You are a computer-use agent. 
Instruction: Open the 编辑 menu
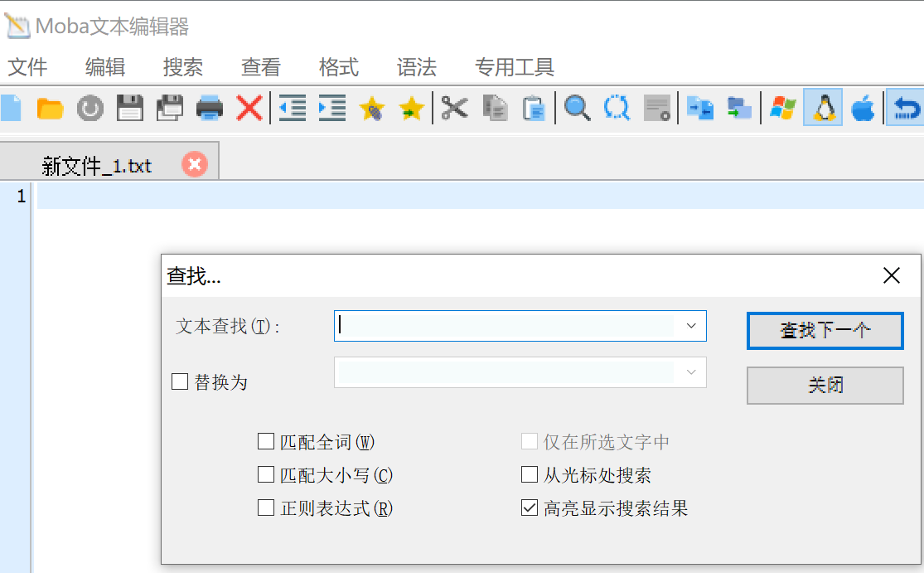pyautogui.click(x=105, y=66)
